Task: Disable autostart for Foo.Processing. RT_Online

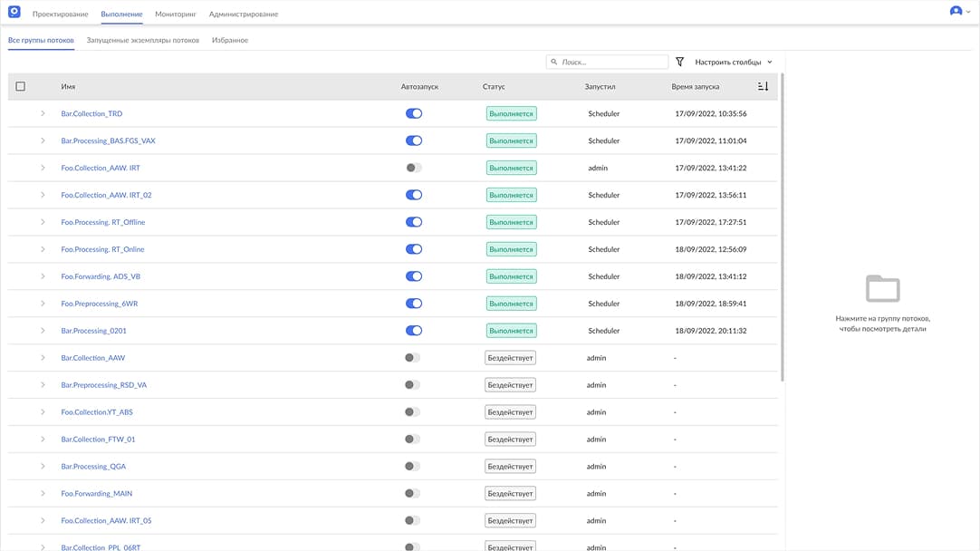Action: click(x=414, y=248)
